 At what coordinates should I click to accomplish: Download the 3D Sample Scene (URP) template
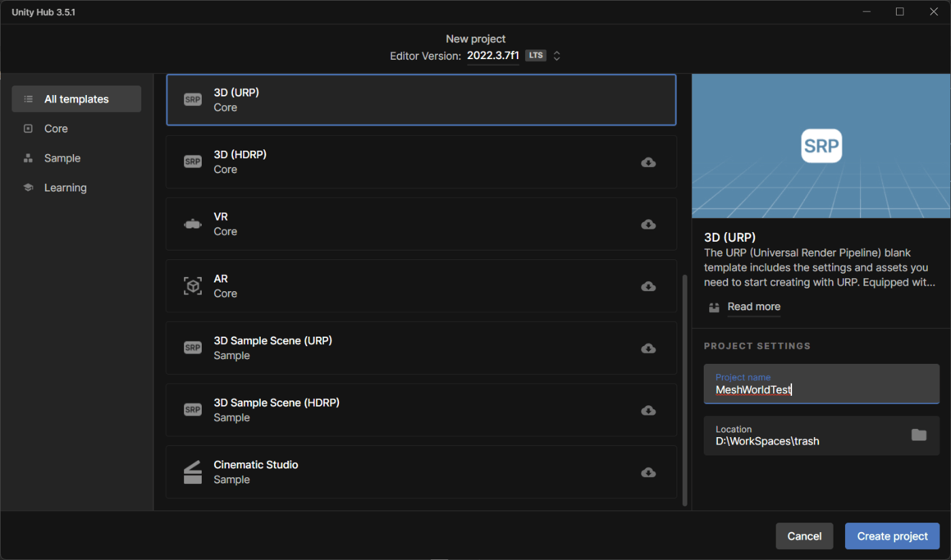coord(649,348)
